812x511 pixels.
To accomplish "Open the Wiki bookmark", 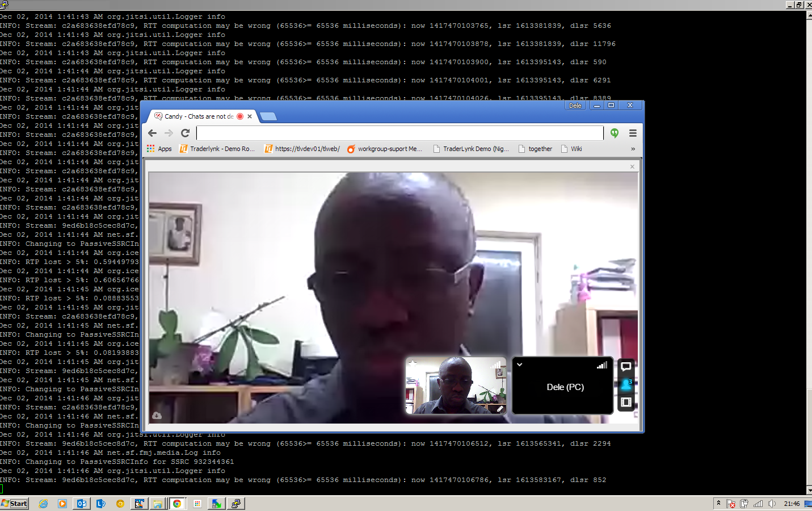I will (571, 149).
